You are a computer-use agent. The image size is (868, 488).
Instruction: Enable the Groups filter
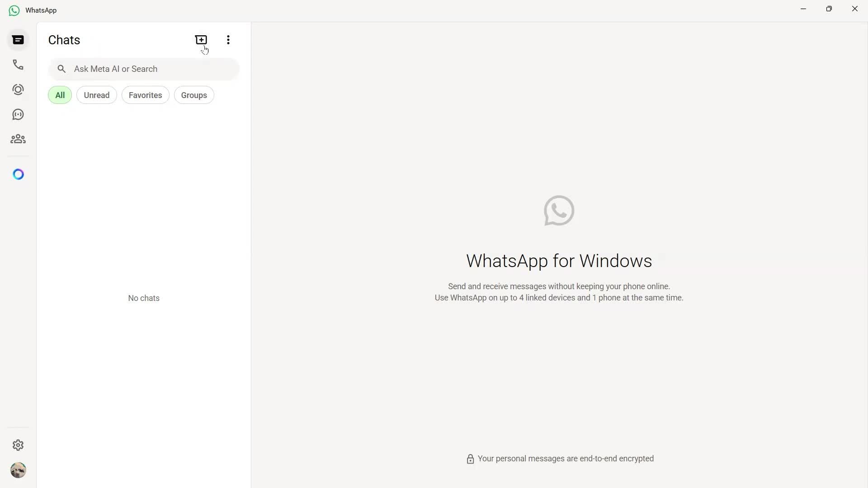[193, 95]
